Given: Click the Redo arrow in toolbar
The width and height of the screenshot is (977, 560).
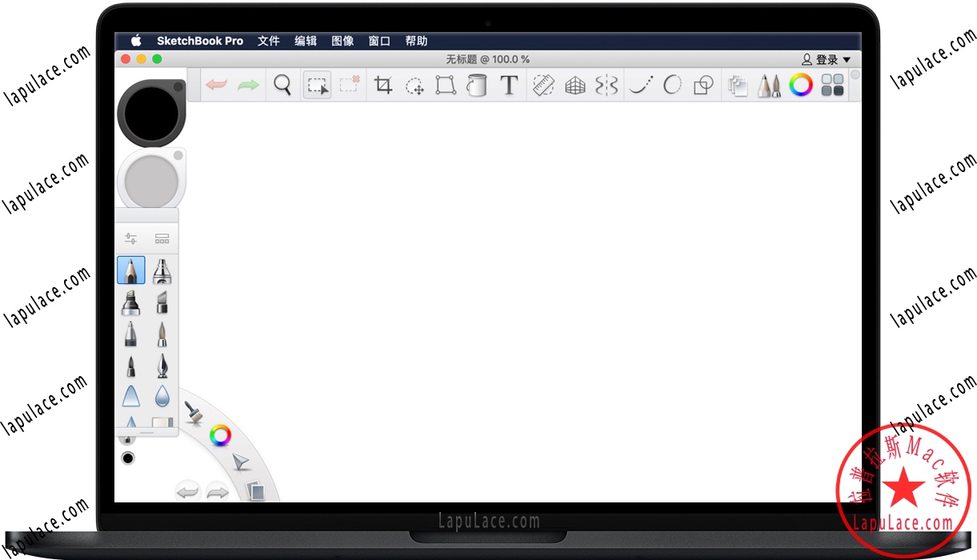Looking at the screenshot, I should (x=248, y=85).
